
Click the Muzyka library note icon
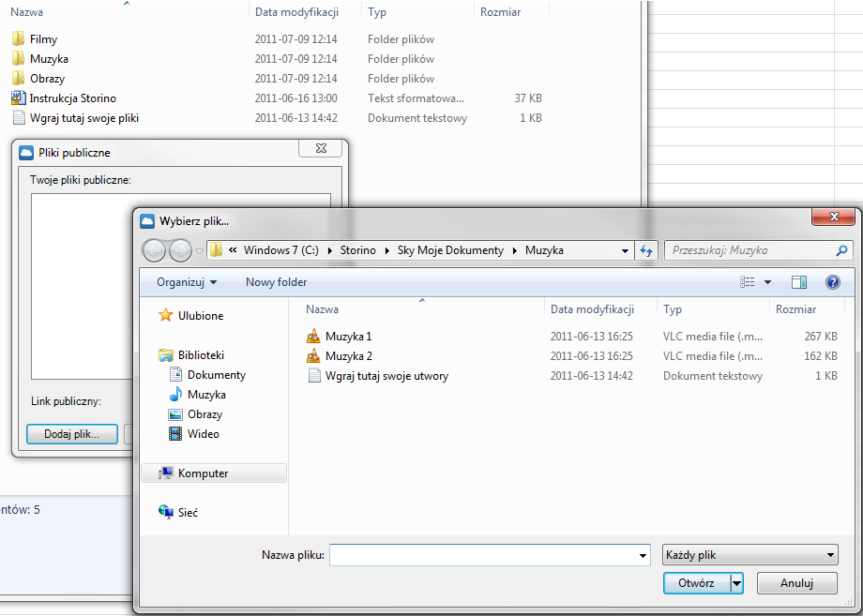click(175, 394)
